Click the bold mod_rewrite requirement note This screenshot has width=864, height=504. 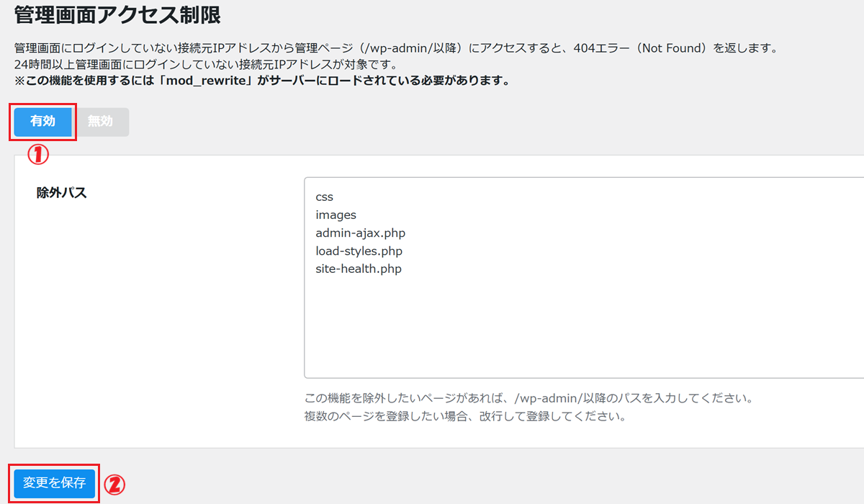pyautogui.click(x=262, y=80)
